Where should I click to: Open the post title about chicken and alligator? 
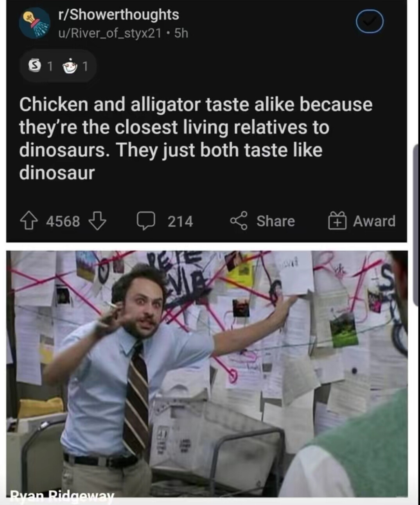coord(196,138)
